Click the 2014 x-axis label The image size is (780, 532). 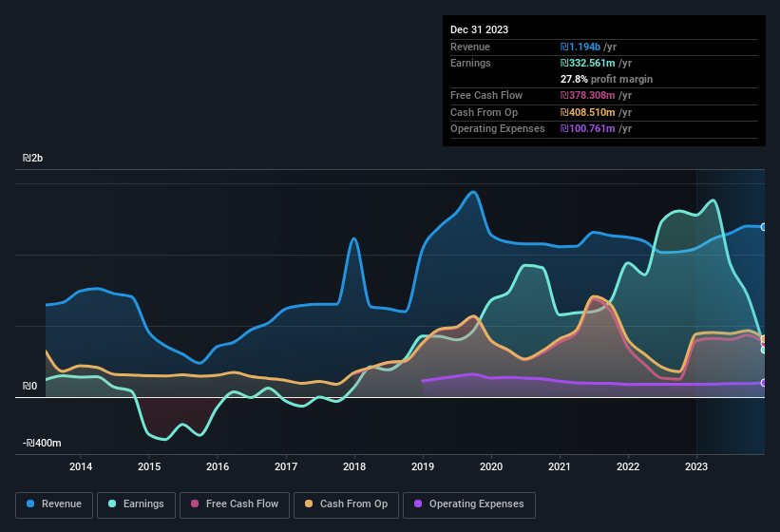coord(81,466)
